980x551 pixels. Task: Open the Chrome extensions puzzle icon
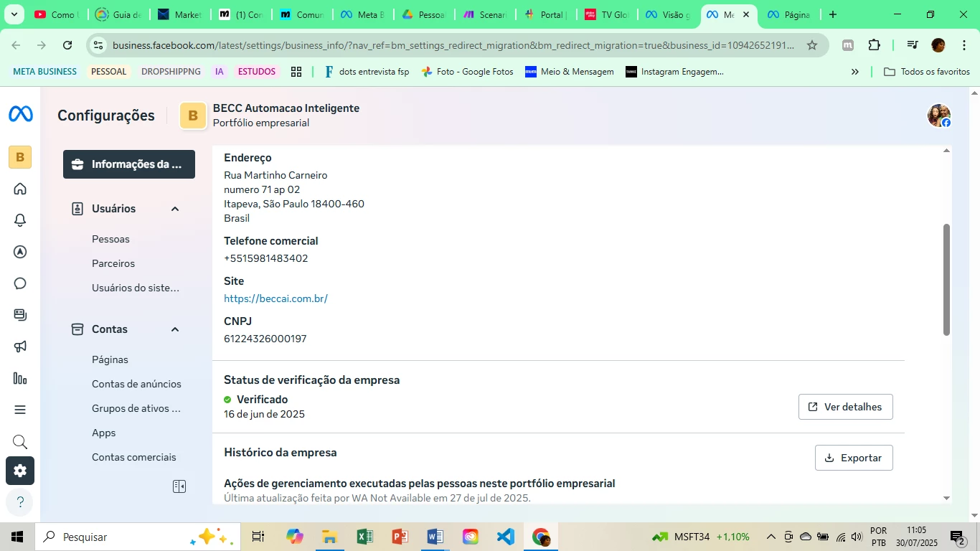tap(874, 45)
